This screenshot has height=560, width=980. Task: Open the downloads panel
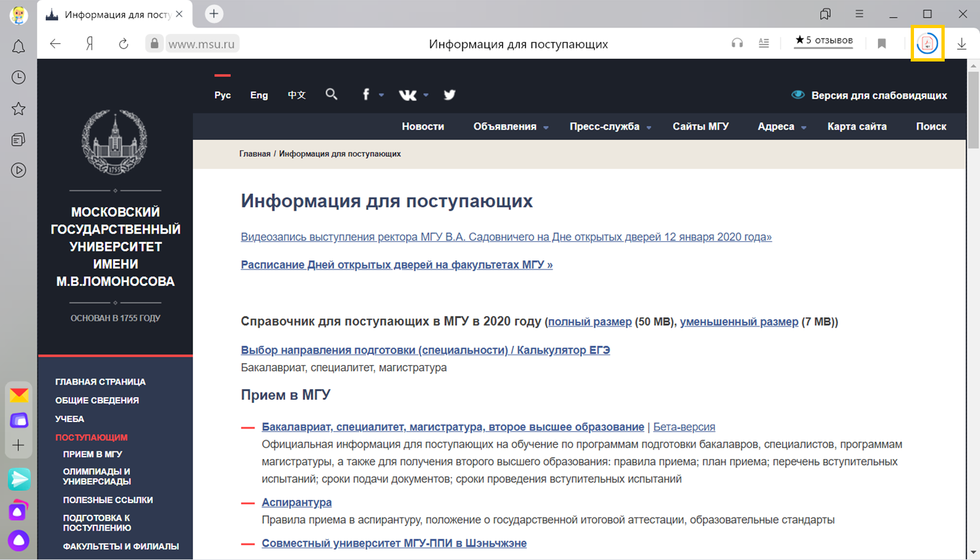(x=962, y=44)
